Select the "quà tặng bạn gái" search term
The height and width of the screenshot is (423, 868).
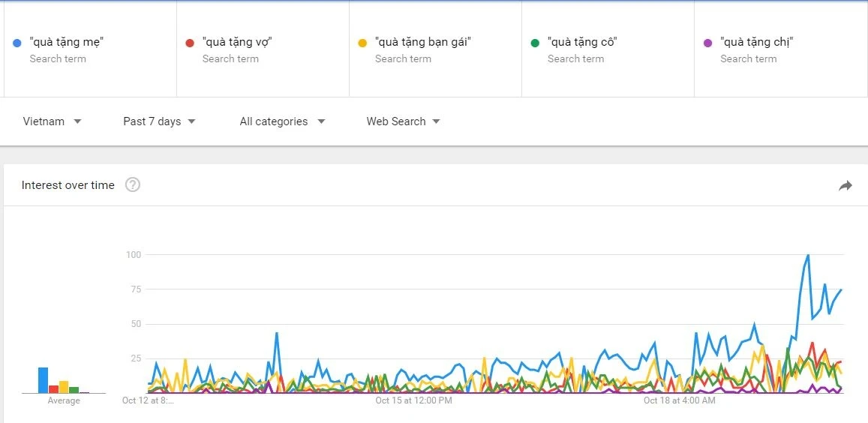click(x=423, y=42)
